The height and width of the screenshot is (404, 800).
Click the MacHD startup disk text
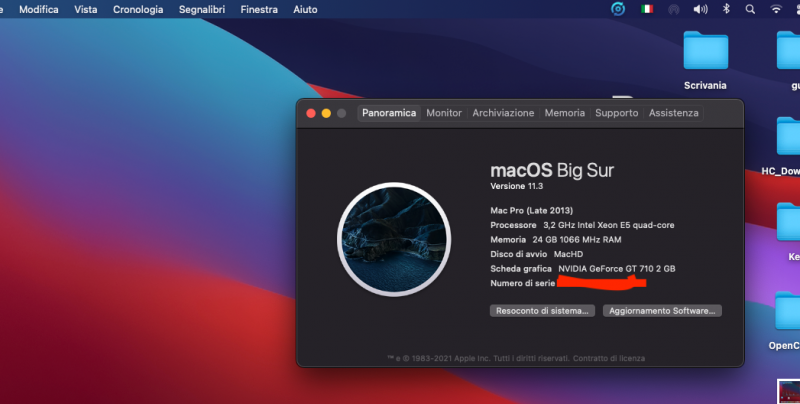[x=568, y=254]
